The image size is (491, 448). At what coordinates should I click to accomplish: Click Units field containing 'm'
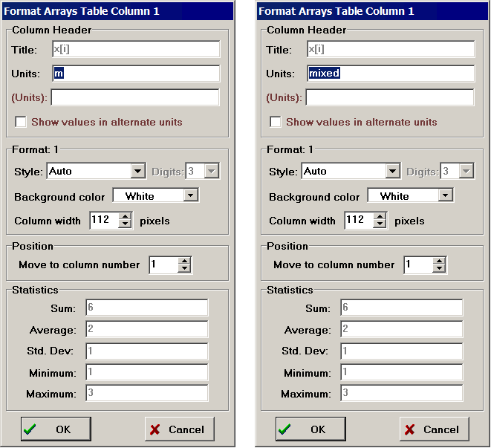click(136, 74)
